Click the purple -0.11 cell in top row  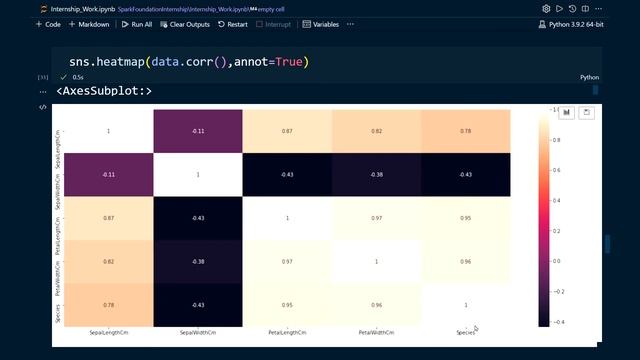[x=198, y=131]
